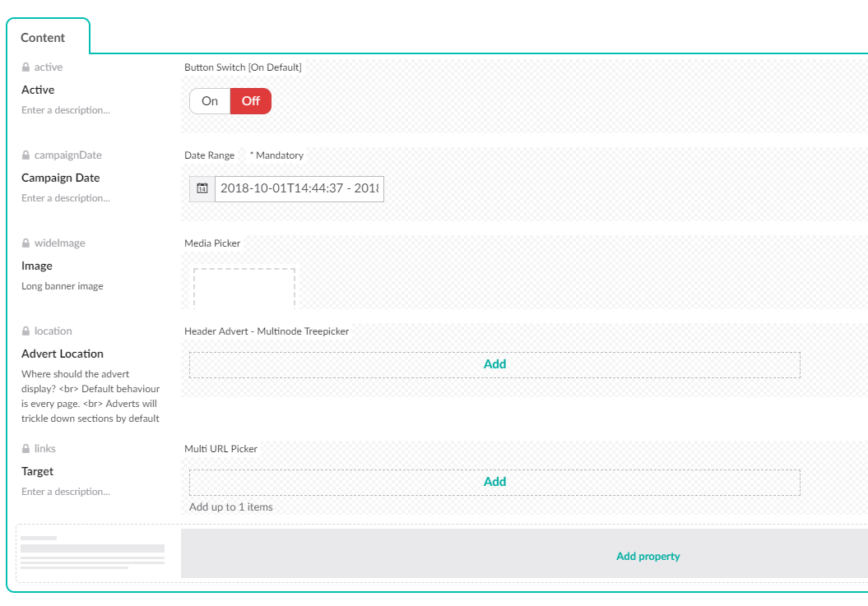This screenshot has width=868, height=606.
Task: Switch the Active toggle to On
Action: [210, 101]
